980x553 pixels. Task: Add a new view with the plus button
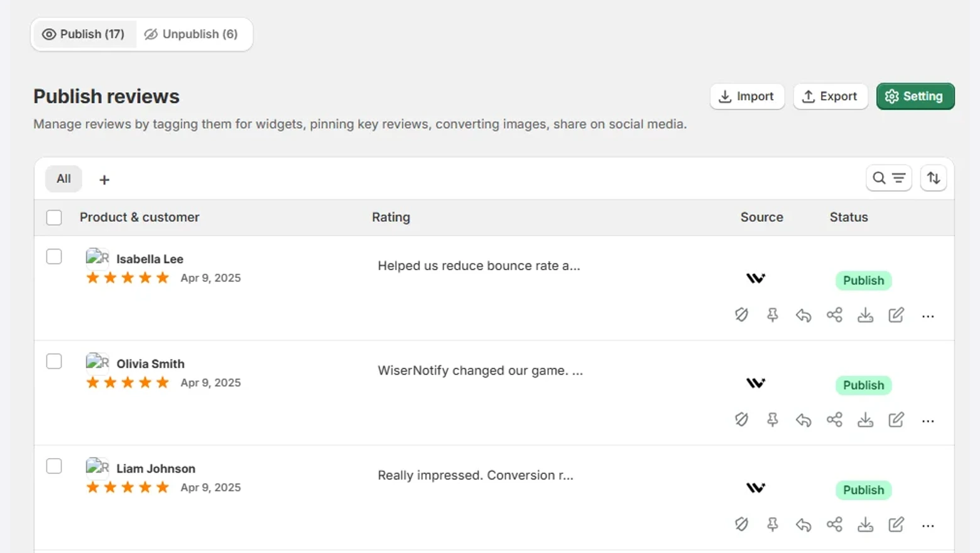(104, 180)
